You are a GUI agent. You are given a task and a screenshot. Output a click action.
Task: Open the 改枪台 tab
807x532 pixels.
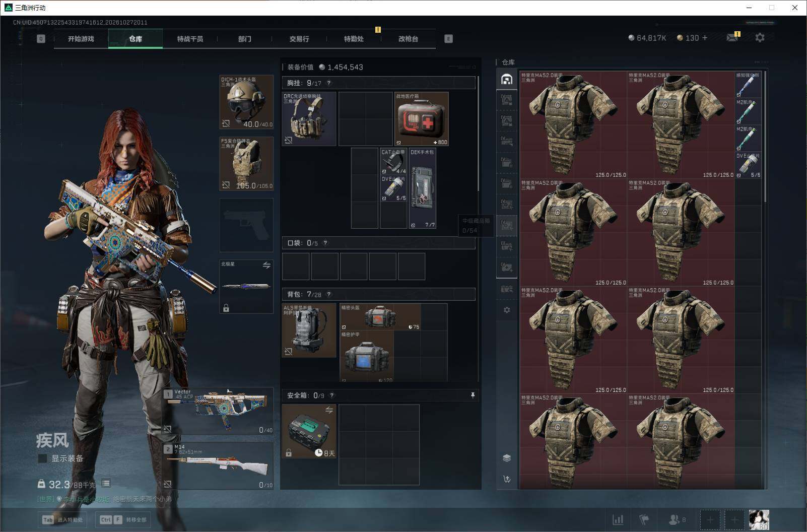coord(408,39)
